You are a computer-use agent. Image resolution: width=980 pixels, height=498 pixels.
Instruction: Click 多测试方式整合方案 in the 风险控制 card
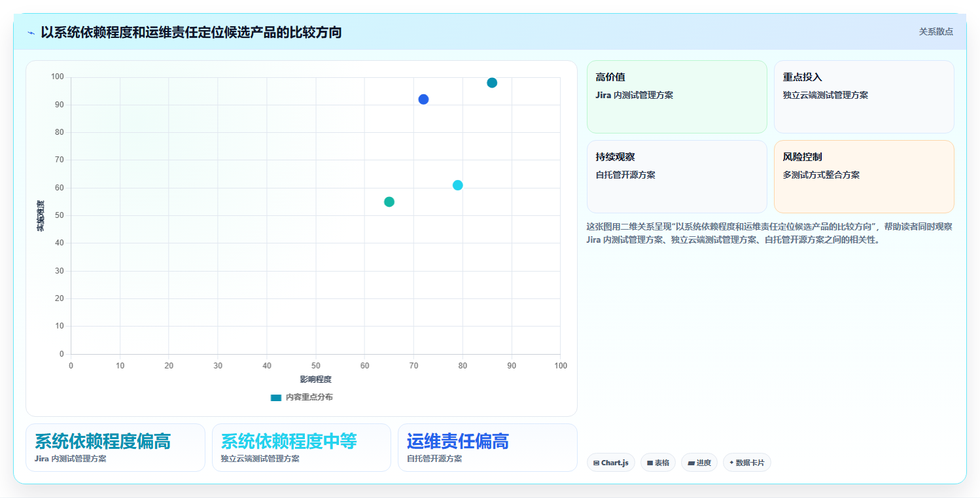pyautogui.click(x=821, y=175)
